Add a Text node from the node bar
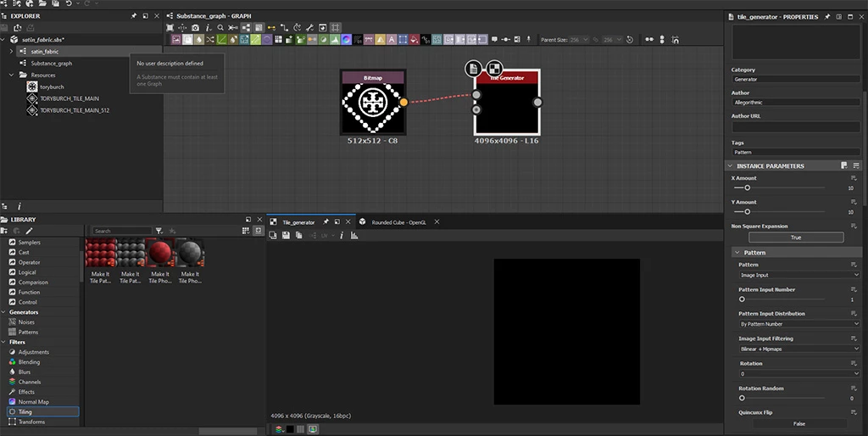Image resolution: width=868 pixels, height=436 pixels. point(392,39)
